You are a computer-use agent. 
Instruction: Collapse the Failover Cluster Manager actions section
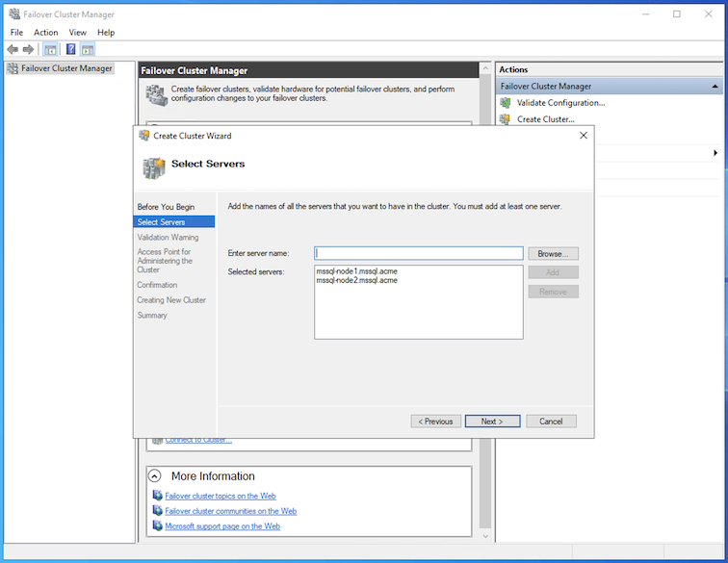coord(715,87)
